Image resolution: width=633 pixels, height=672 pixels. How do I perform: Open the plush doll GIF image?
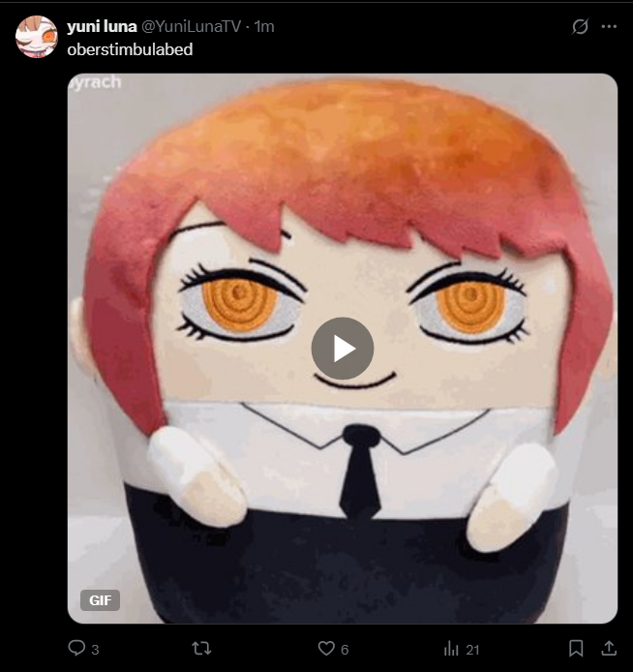point(343,349)
